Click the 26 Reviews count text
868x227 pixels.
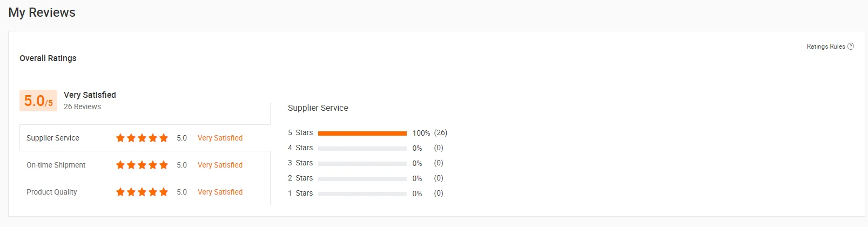click(82, 106)
